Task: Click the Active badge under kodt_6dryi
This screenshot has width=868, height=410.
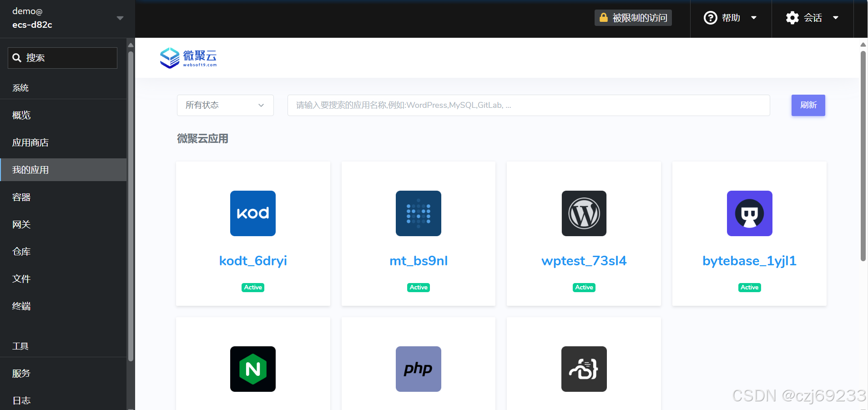Action: tap(253, 287)
